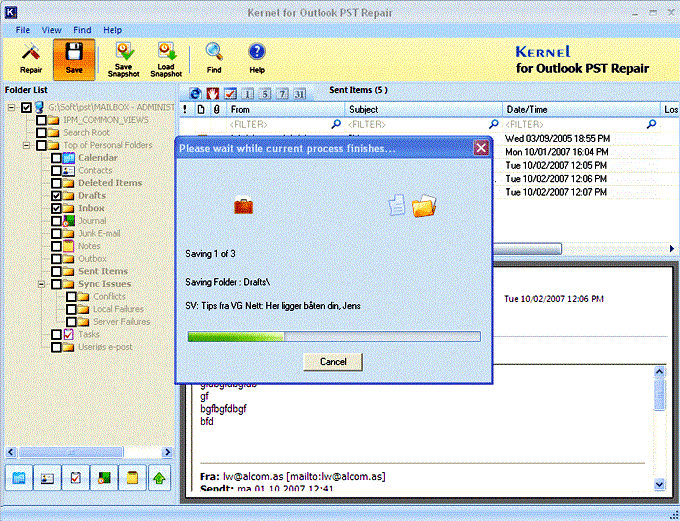Open the File menu
This screenshot has height=521, width=680.
coord(23,30)
